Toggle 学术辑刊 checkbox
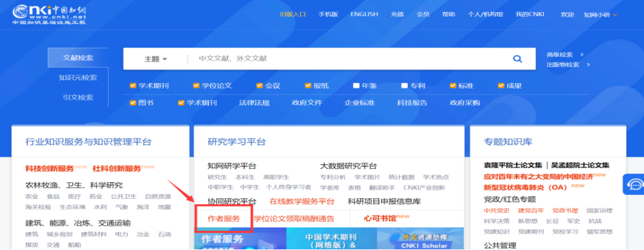644x250 pixels. coord(181,103)
